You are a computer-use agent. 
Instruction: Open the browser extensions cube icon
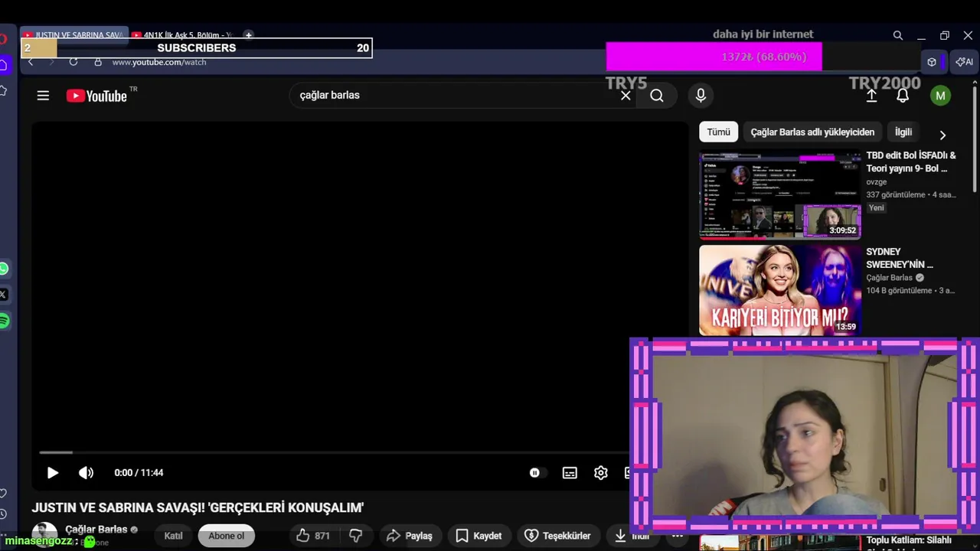pyautogui.click(x=932, y=62)
